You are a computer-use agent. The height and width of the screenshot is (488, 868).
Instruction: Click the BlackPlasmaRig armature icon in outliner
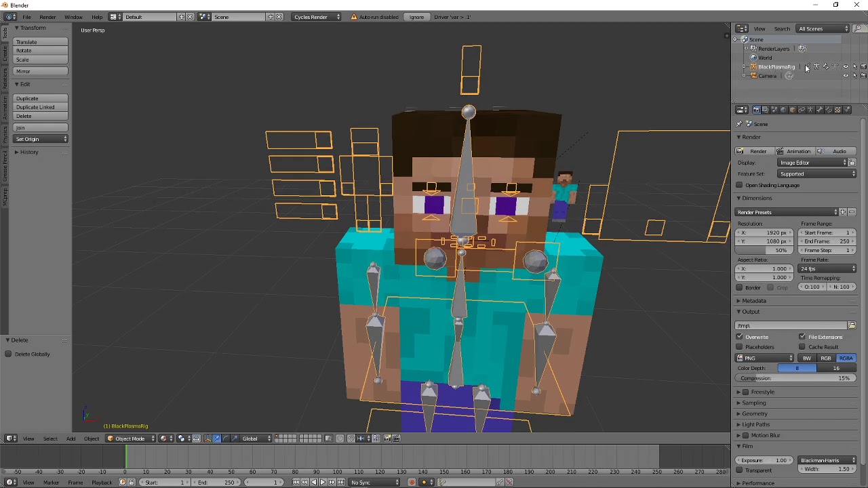pos(753,66)
